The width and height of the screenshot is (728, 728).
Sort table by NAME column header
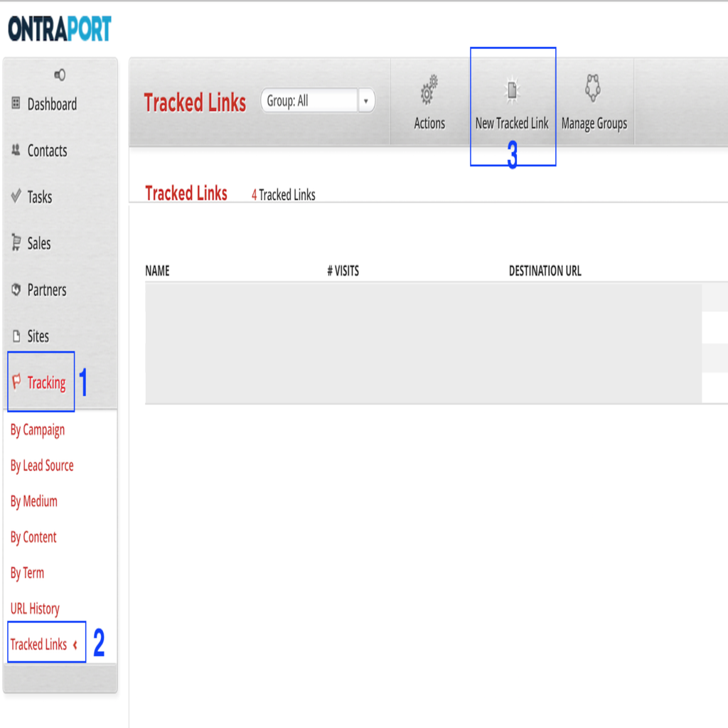click(157, 271)
